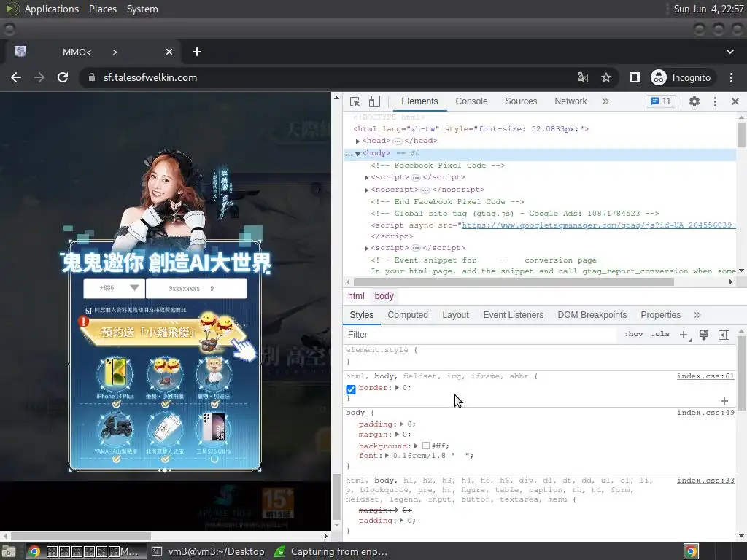Open the System menu
The height and width of the screenshot is (560, 747).
point(142,9)
